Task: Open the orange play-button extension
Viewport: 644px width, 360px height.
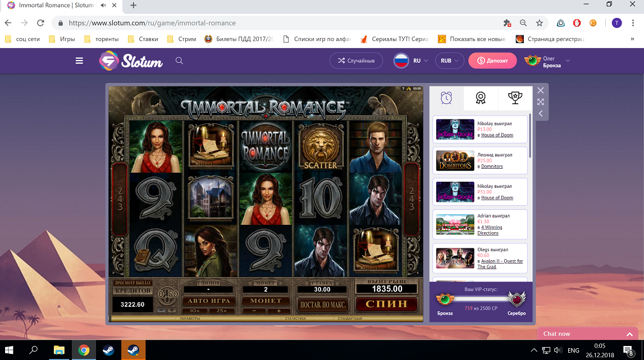Action: point(593,23)
